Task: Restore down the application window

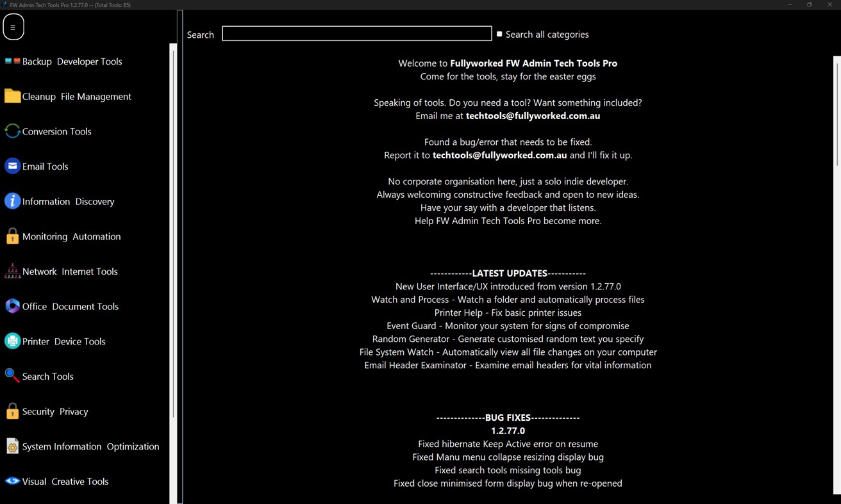Action: [x=810, y=4]
